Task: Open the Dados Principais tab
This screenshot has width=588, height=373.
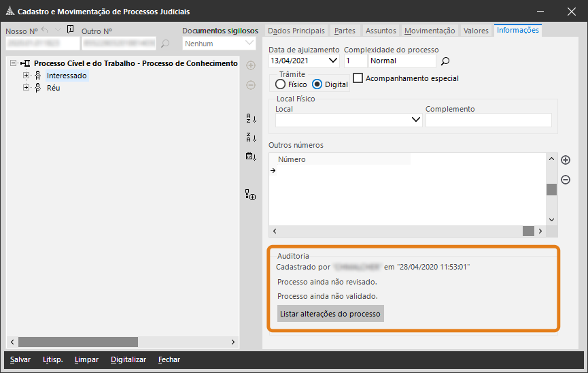Action: pyautogui.click(x=296, y=31)
